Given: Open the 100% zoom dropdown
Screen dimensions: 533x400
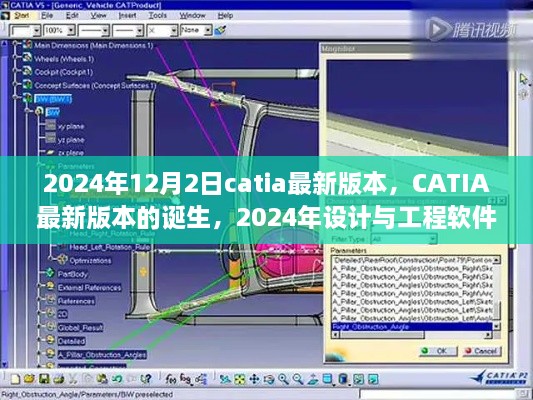Looking at the screenshot, I should point(71,31).
